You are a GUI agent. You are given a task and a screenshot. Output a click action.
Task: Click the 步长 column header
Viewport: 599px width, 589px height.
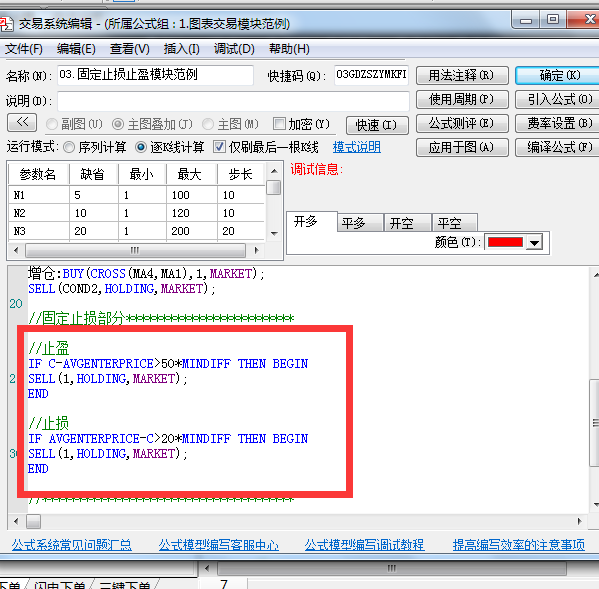241,175
